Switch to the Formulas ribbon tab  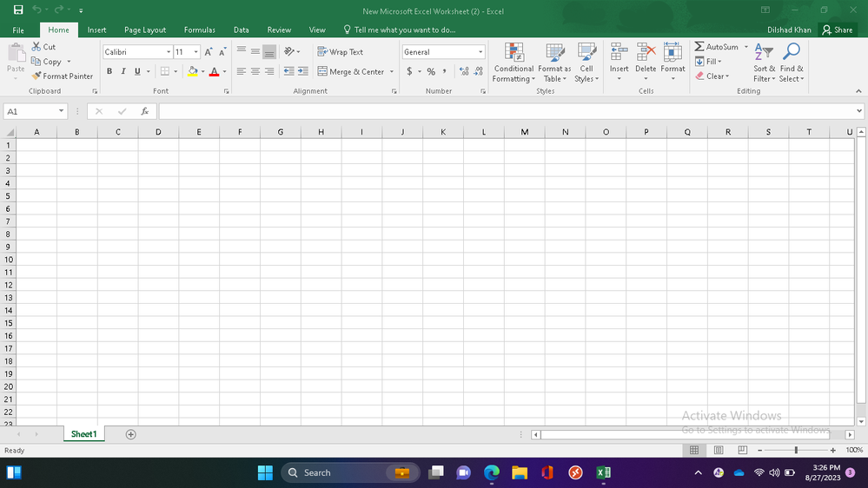coord(199,30)
